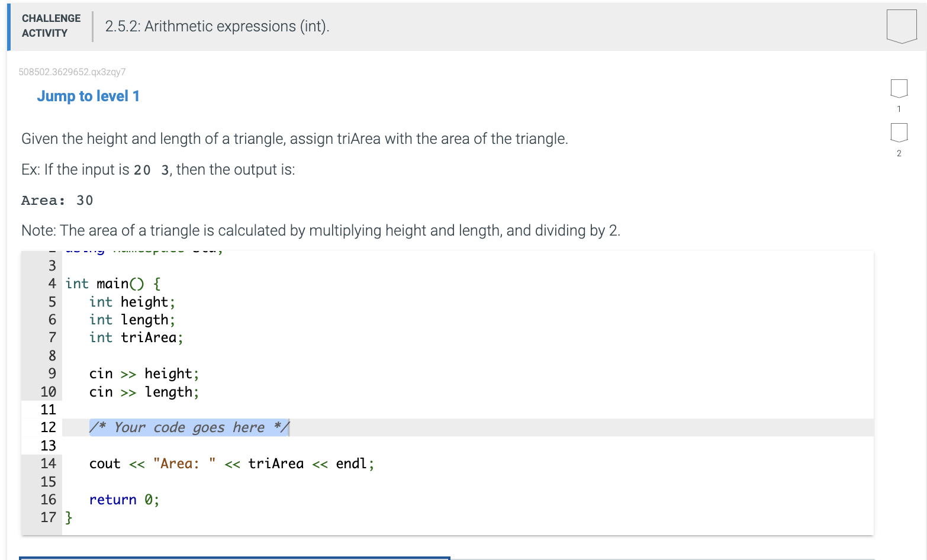Select the level 1 progress shield icon
The image size is (927, 560).
899,88
